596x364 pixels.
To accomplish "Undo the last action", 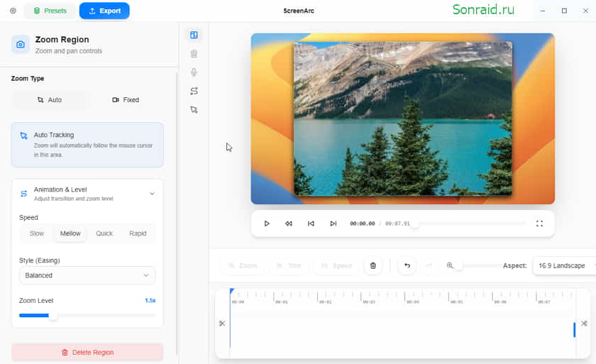I will pyautogui.click(x=407, y=265).
